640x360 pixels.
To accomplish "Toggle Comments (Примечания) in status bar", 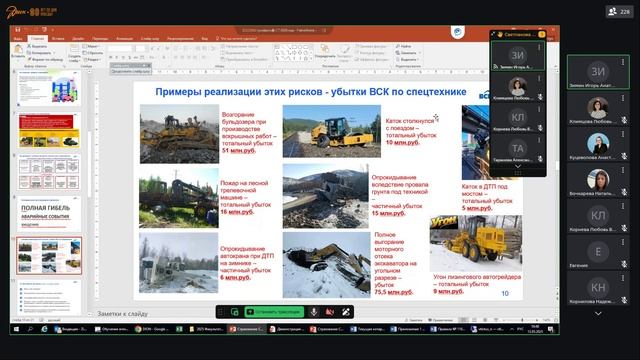I will click(440, 320).
